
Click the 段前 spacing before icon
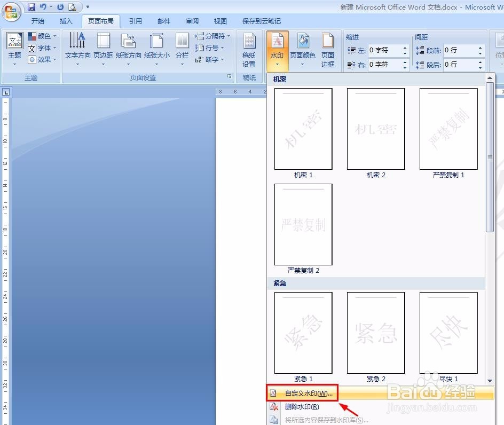420,50
